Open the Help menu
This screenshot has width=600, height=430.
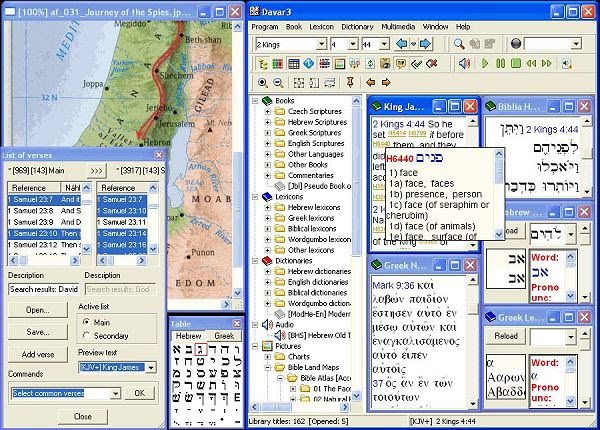(463, 27)
